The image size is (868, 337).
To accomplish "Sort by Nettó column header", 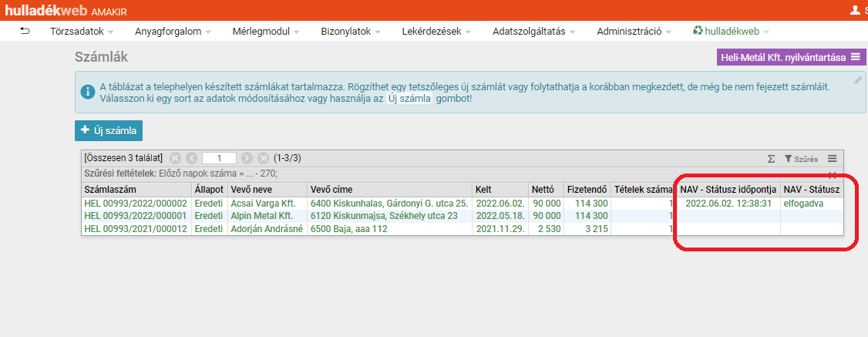I will point(546,189).
